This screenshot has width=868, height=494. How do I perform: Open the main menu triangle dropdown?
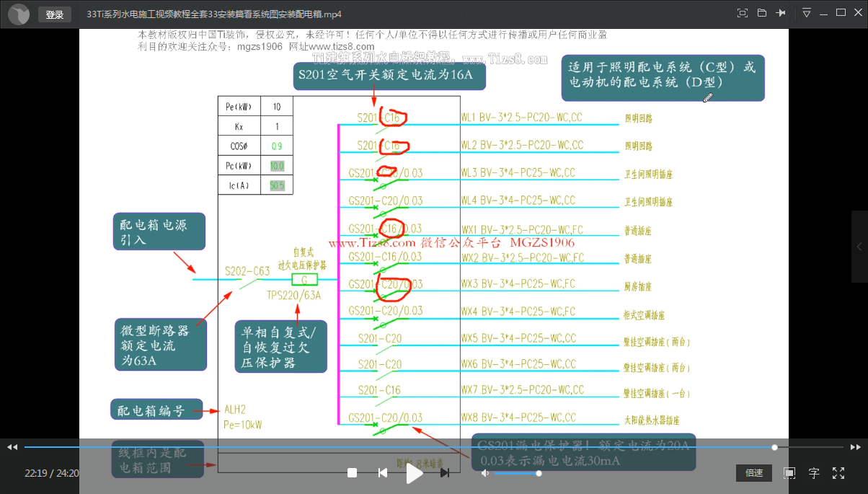807,13
